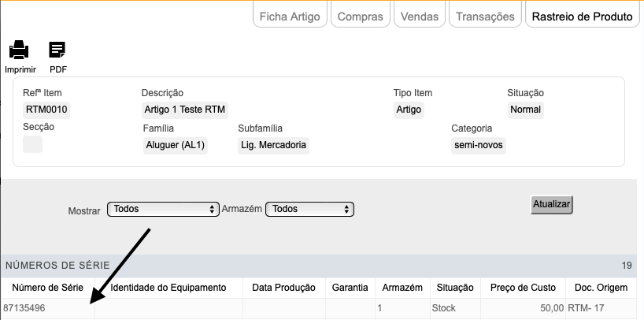Click the Identidade do Equipamento column header

(x=168, y=288)
